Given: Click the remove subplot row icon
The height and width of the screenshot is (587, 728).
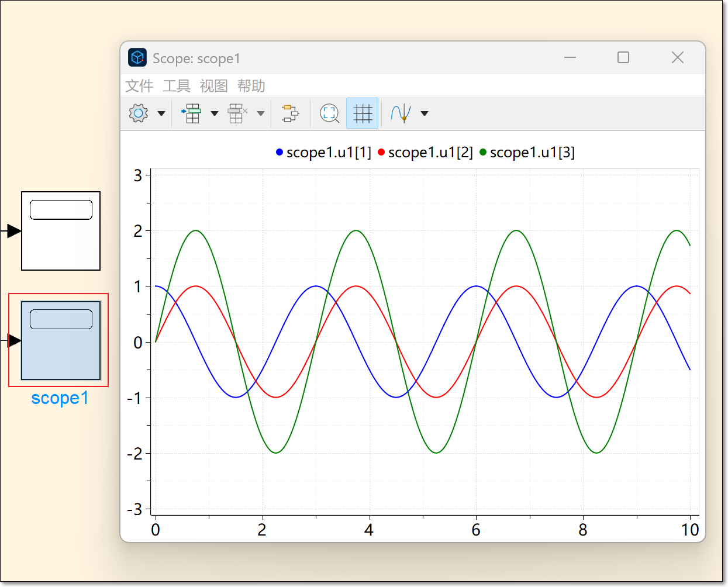Looking at the screenshot, I should point(237,113).
